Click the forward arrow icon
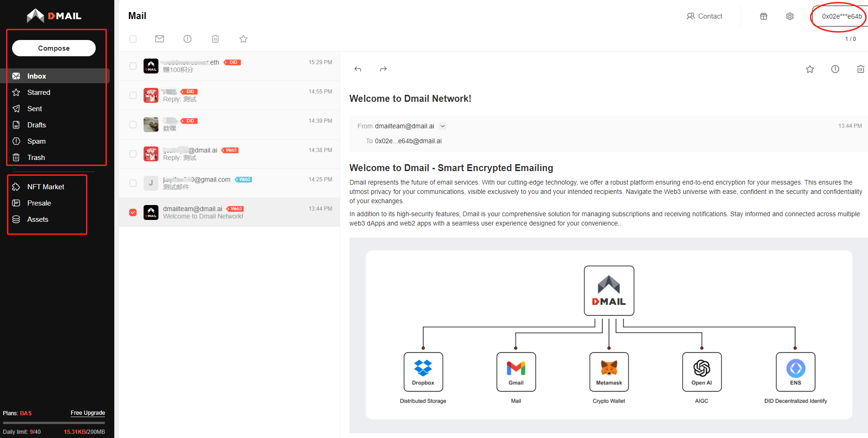This screenshot has height=438, width=868. 383,69
